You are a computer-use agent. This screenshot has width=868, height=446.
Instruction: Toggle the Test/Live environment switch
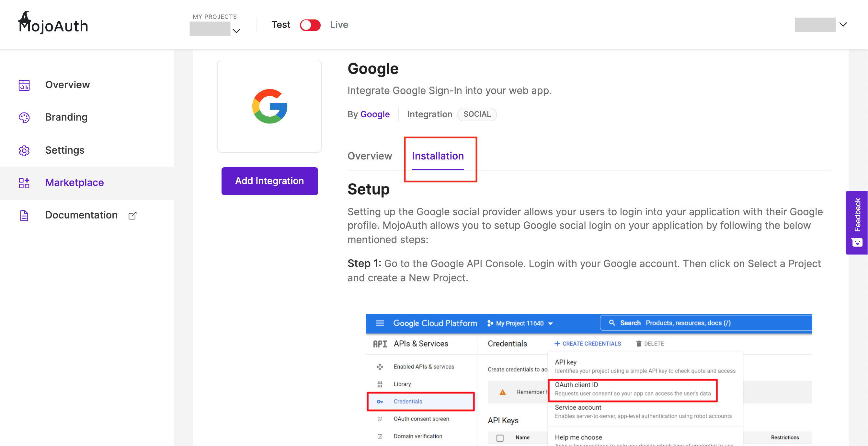click(x=310, y=25)
